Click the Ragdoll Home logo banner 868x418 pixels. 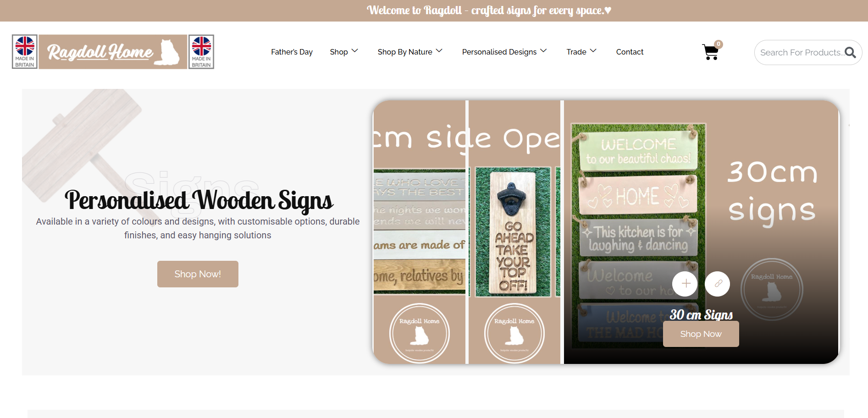(x=113, y=52)
